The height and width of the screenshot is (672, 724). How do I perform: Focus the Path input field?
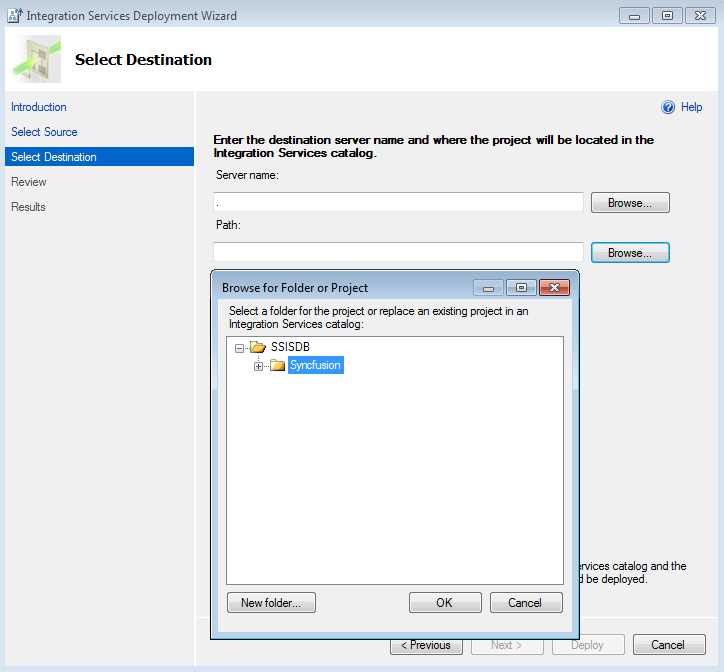pyautogui.click(x=398, y=252)
